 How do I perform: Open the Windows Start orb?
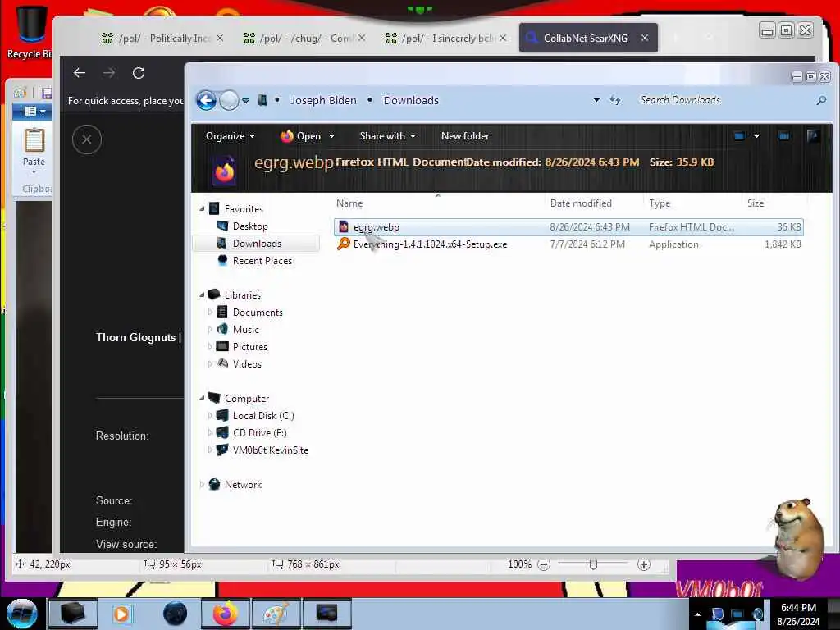[x=22, y=614]
